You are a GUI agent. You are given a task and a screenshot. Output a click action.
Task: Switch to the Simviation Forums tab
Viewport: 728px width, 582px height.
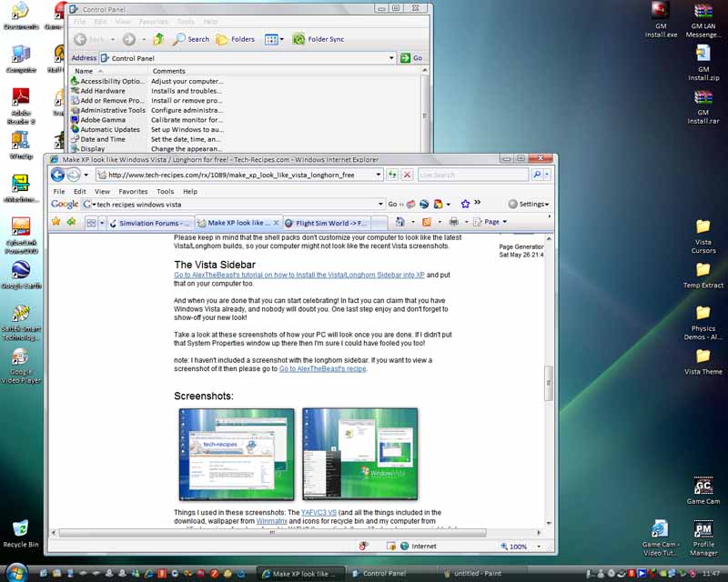153,223
